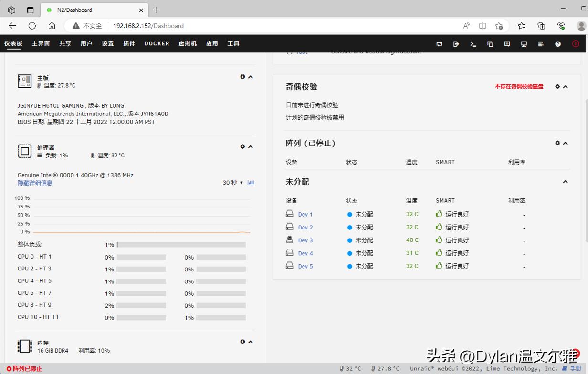The image size is (588, 374).
Task: Open the Dev 3 disk link
Action: pos(305,240)
